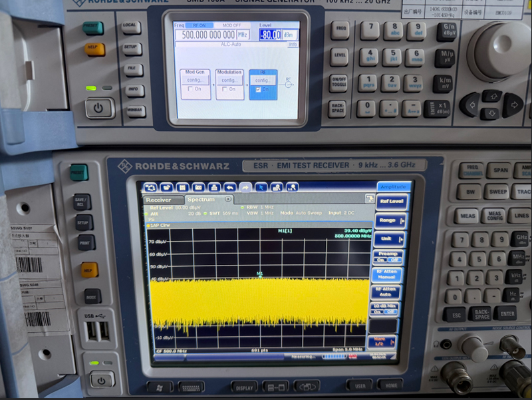
Task: Toggle the Preamp On/Off softkey
Action: pyautogui.click(x=387, y=257)
